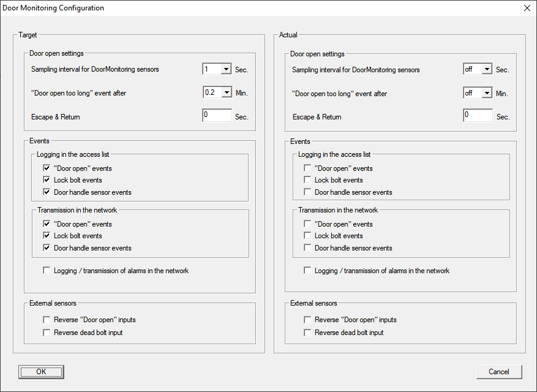The image size is (537, 392).
Task: Disable Target network "Door open" events transmission
Action: (47, 224)
